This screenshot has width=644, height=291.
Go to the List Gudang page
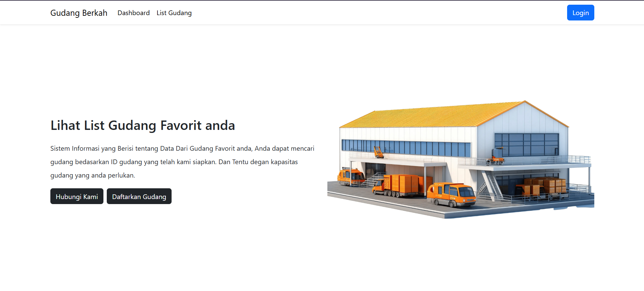pos(174,13)
